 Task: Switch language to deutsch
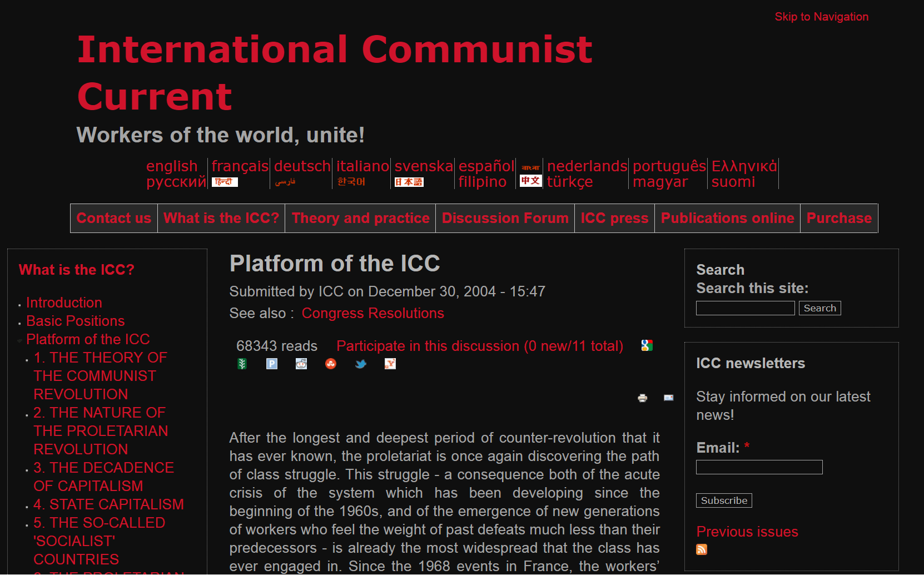pyautogui.click(x=302, y=166)
